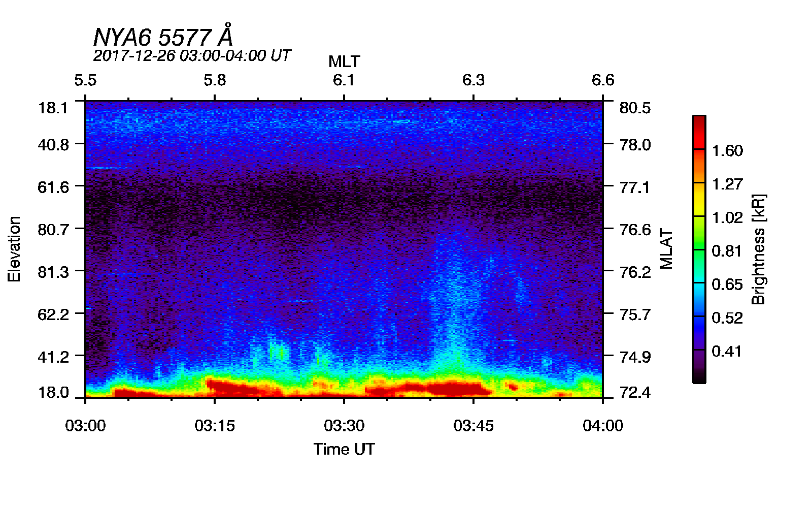Click the 78.0 MLAT tick label
812x508 pixels.
[635, 145]
